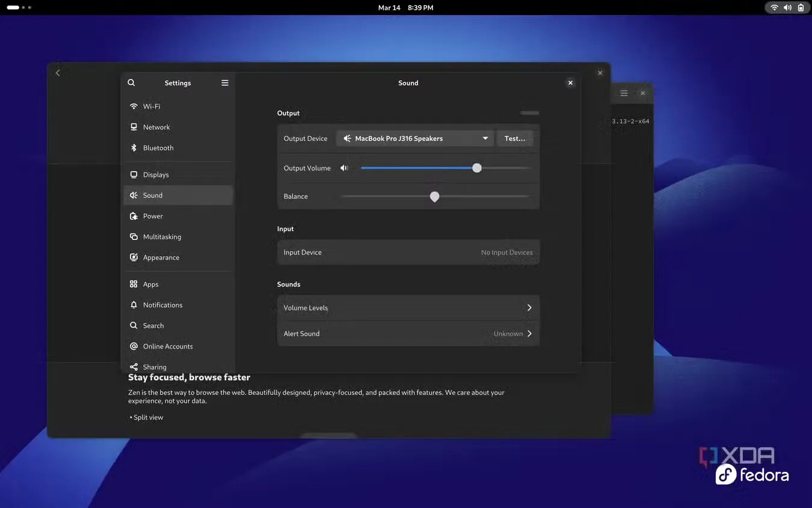Open Sharing settings via share icon
Image resolution: width=812 pixels, height=508 pixels.
[134, 367]
